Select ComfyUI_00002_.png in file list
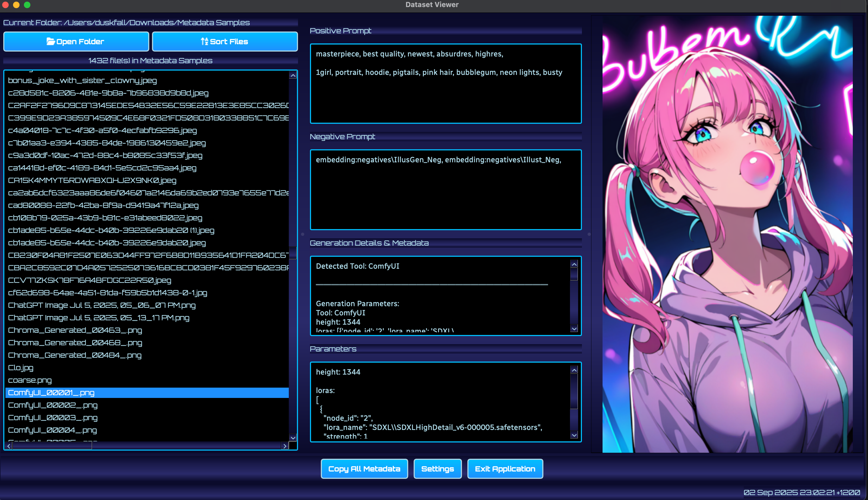 point(53,405)
